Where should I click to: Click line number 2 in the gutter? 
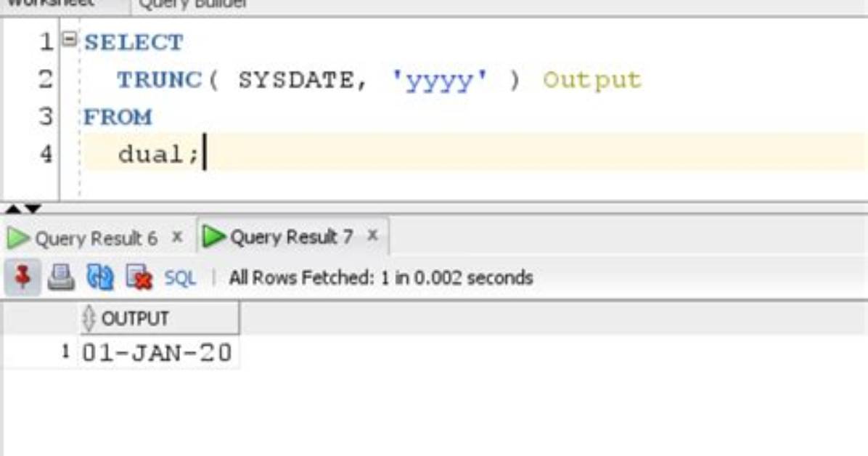pyautogui.click(x=46, y=79)
